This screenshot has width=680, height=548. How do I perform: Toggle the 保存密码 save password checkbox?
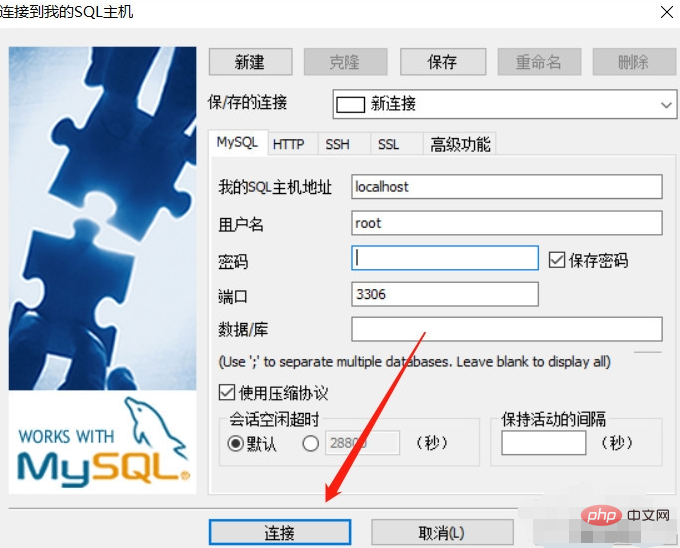tap(557, 260)
